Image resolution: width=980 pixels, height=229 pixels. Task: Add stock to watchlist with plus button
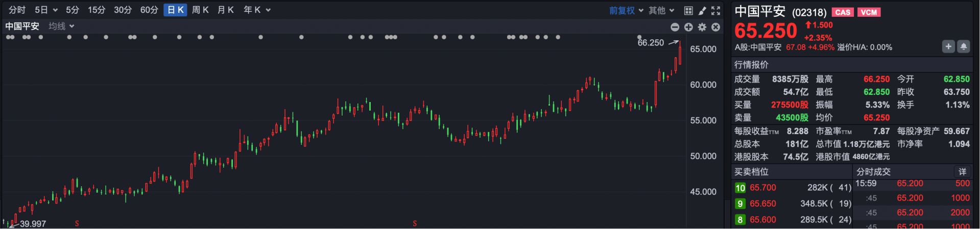click(x=948, y=47)
